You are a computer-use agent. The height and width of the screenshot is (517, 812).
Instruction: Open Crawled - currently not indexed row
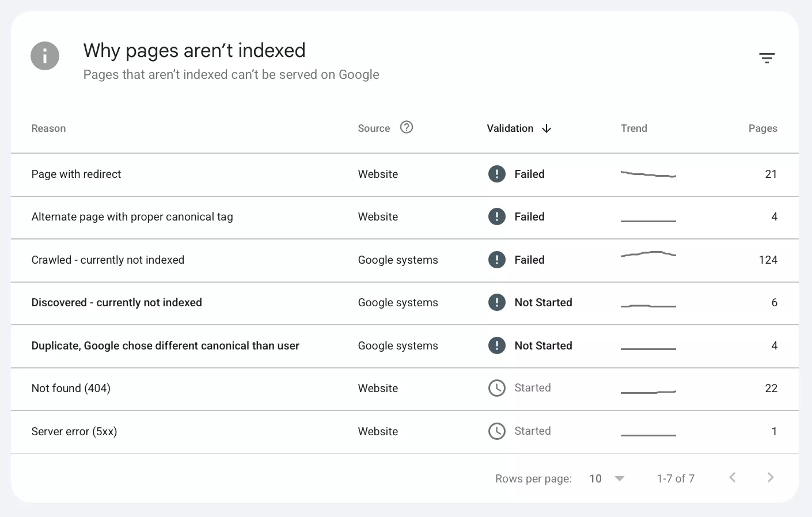pyautogui.click(x=405, y=260)
